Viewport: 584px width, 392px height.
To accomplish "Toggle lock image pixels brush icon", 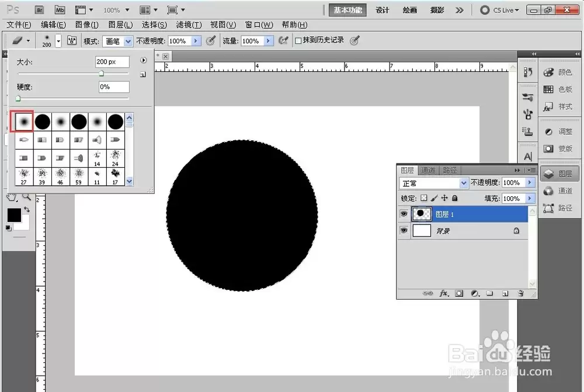I will (434, 198).
